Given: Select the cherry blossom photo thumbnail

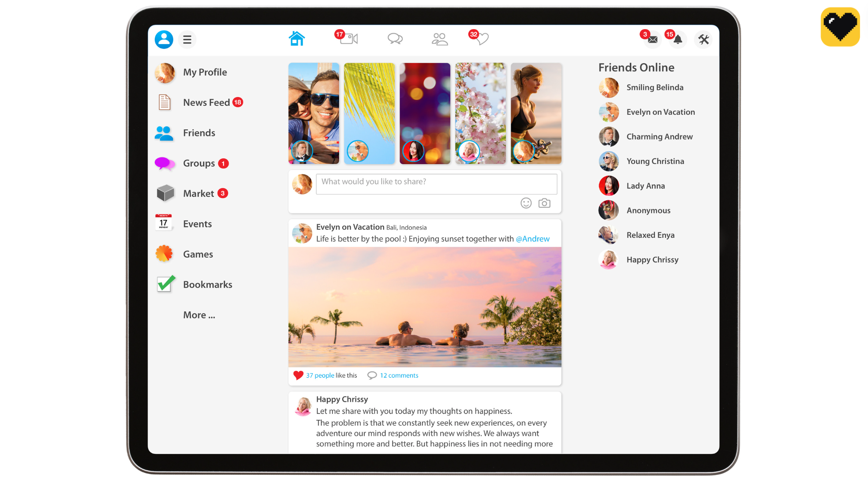Looking at the screenshot, I should tap(480, 113).
